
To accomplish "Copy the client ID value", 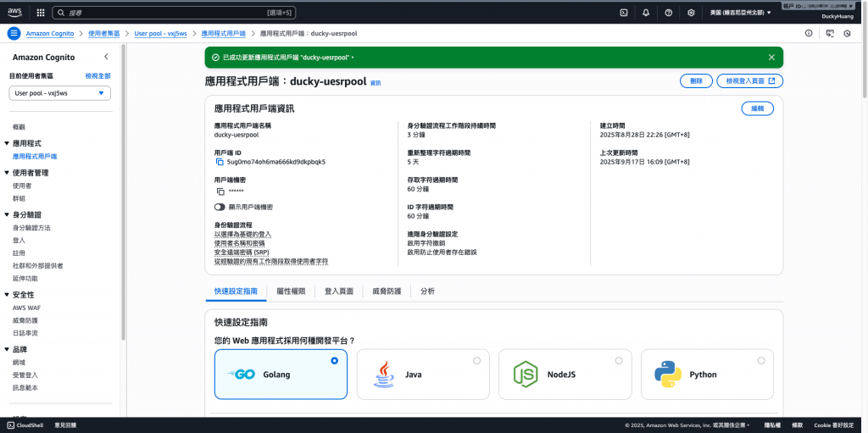I will pyautogui.click(x=220, y=162).
